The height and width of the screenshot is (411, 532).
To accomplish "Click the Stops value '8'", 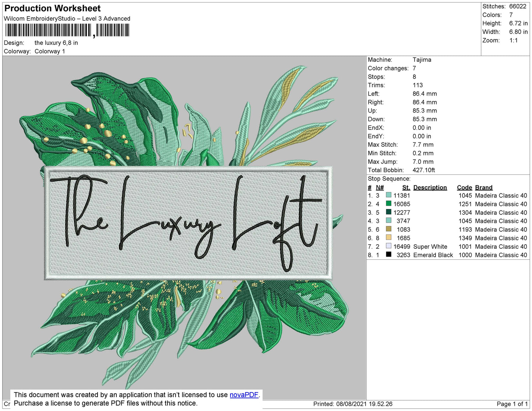I will 414,77.
